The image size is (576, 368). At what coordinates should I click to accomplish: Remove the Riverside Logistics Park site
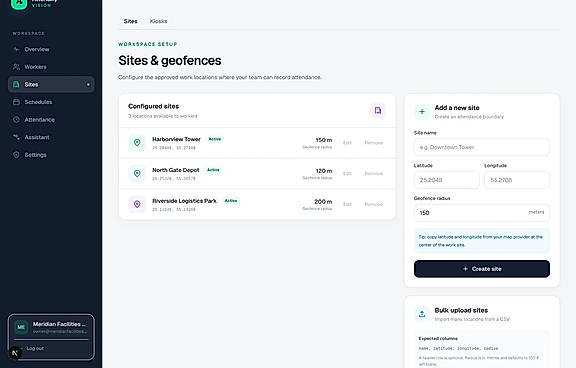[x=374, y=204]
